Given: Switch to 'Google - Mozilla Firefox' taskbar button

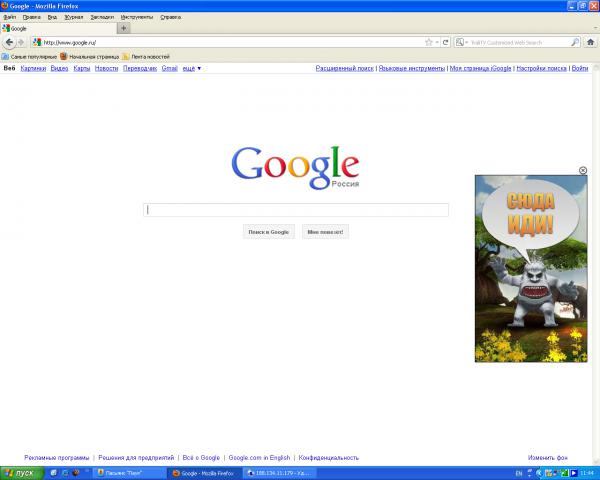Looking at the screenshot, I should 205,473.
